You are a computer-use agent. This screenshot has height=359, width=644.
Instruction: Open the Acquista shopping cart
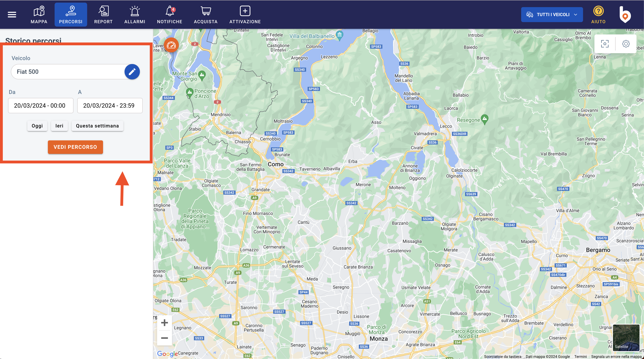(x=206, y=15)
